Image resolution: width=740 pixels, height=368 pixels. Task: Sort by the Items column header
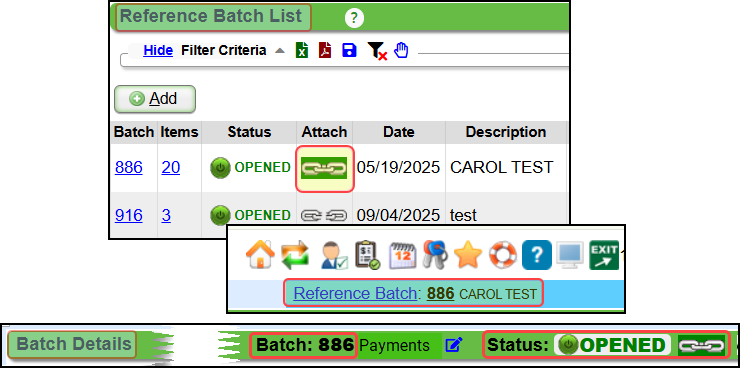pyautogui.click(x=179, y=132)
